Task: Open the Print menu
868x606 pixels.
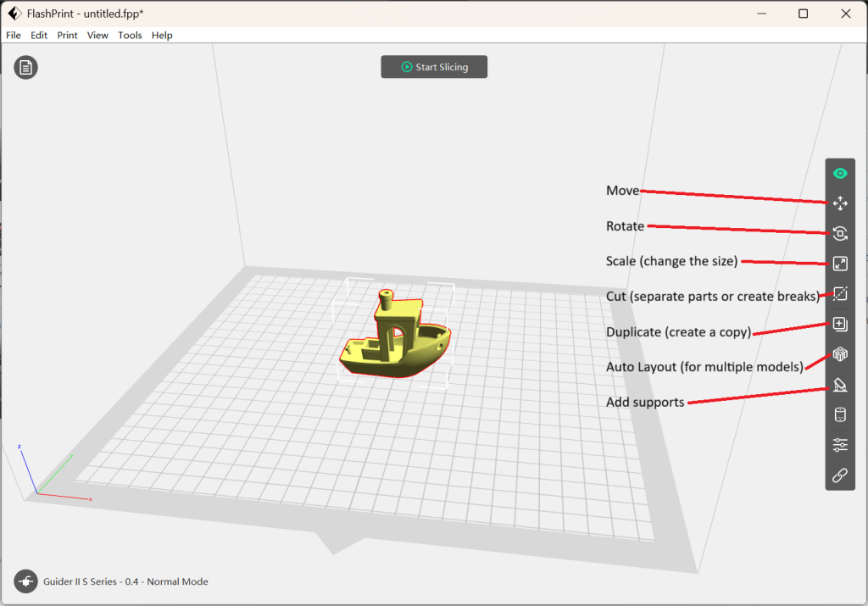Action: point(67,36)
